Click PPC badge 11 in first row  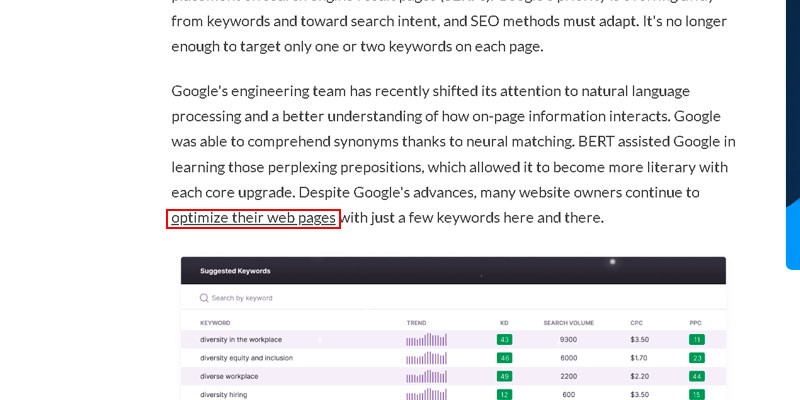pyautogui.click(x=696, y=340)
